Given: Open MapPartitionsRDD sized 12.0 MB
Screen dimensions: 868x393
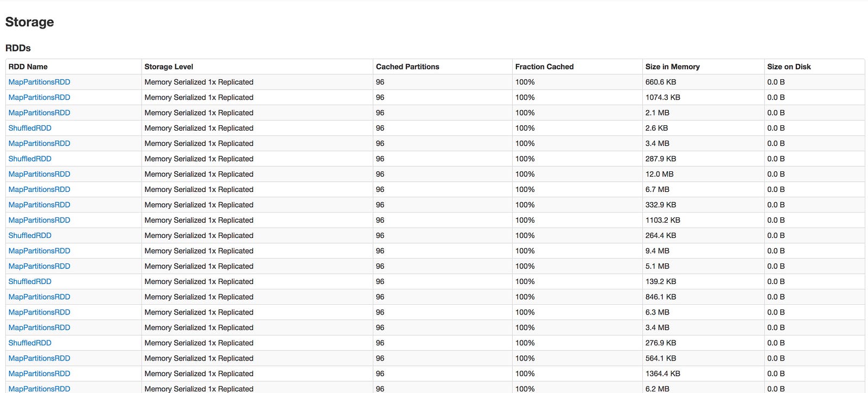Looking at the screenshot, I should coord(39,174).
